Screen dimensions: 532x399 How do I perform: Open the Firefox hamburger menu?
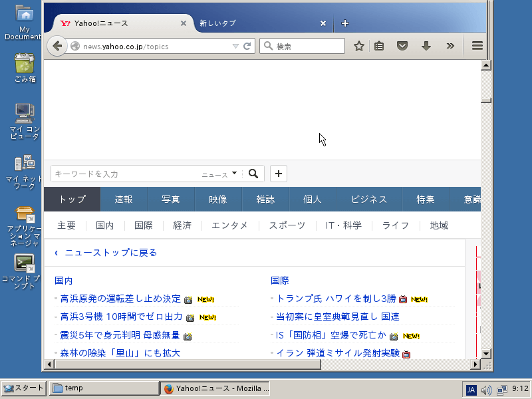click(x=477, y=46)
